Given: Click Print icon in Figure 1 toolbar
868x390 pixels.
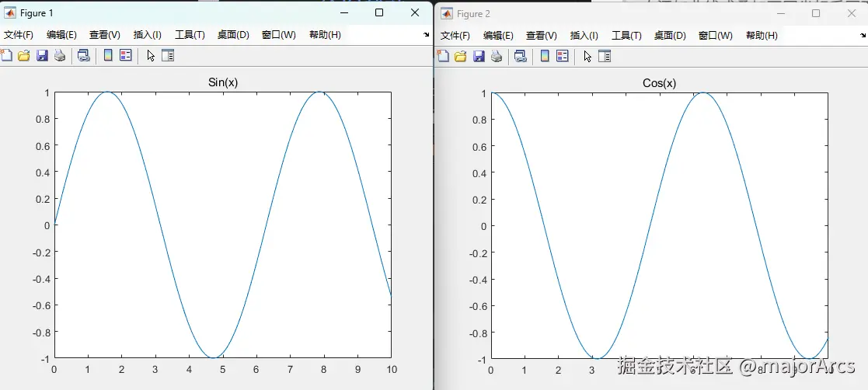Looking at the screenshot, I should point(60,55).
